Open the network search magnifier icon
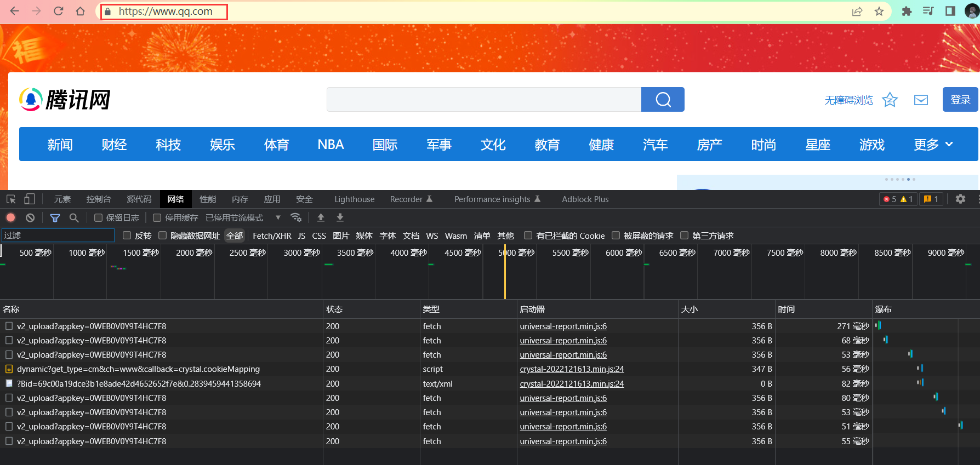This screenshot has height=465, width=980. pyautogui.click(x=74, y=218)
